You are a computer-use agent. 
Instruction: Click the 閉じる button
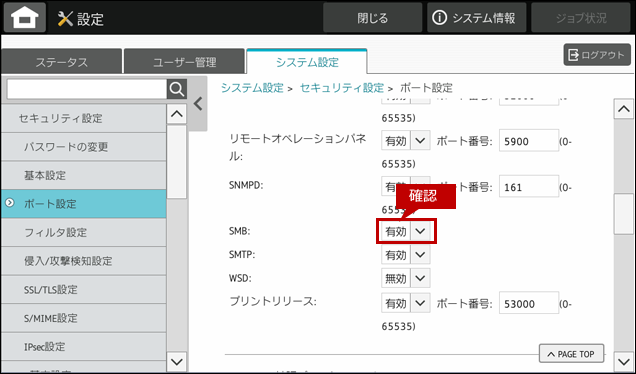(x=372, y=18)
